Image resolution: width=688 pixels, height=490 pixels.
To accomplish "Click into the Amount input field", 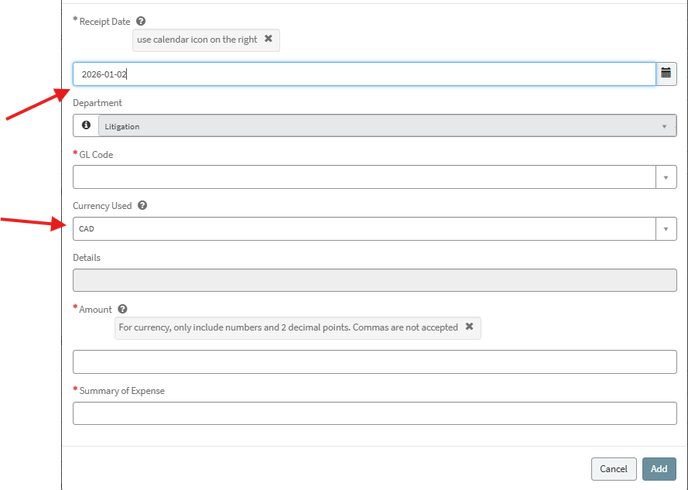I will pyautogui.click(x=375, y=362).
